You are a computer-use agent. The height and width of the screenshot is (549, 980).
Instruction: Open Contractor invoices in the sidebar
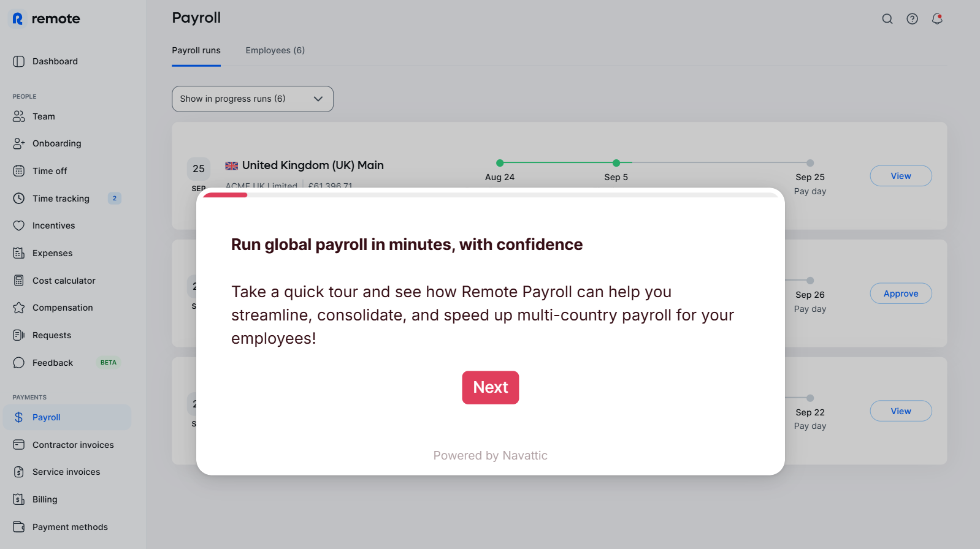[73, 445]
